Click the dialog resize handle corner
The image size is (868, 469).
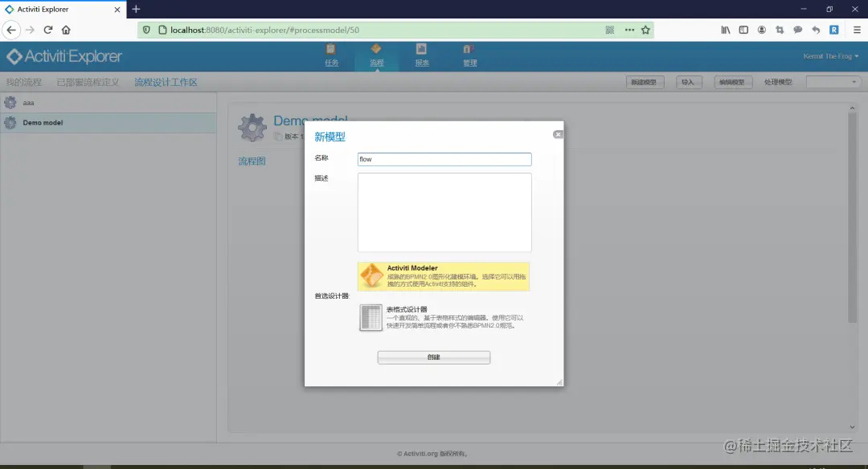[559, 382]
